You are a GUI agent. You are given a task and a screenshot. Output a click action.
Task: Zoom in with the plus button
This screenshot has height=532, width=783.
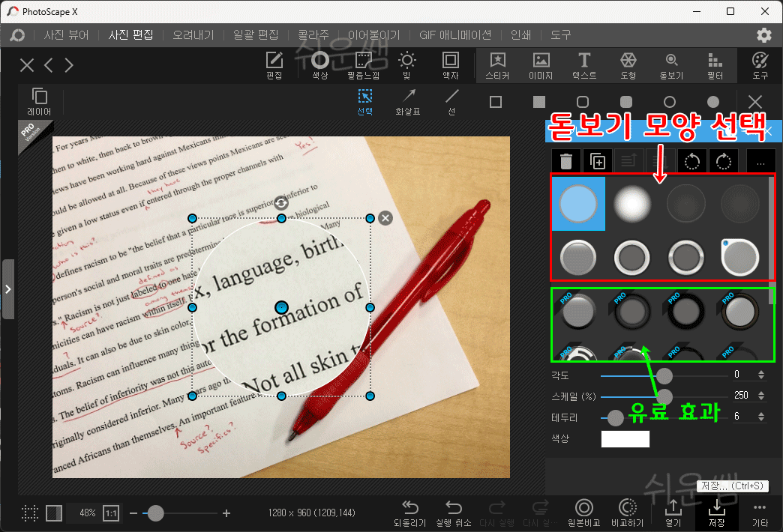pos(226,513)
